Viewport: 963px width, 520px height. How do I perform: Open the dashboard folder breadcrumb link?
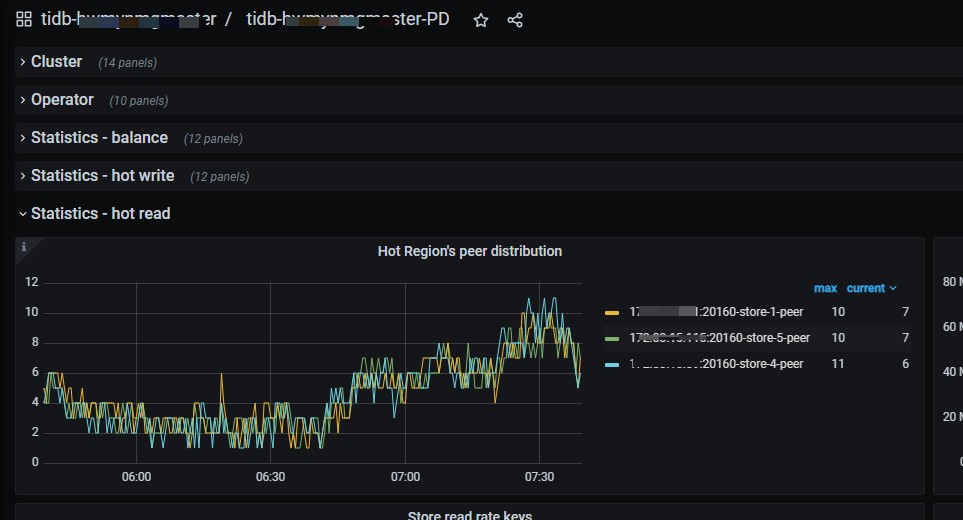(x=128, y=20)
